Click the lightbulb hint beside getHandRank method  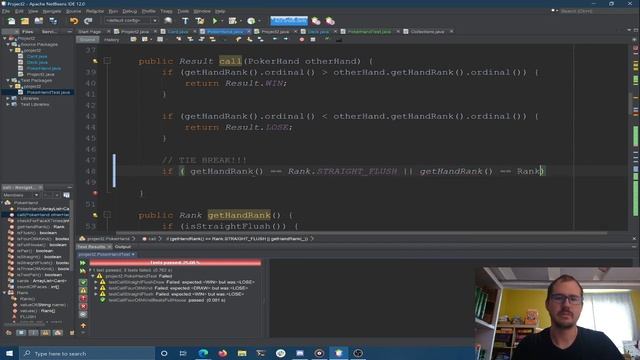tap(95, 215)
